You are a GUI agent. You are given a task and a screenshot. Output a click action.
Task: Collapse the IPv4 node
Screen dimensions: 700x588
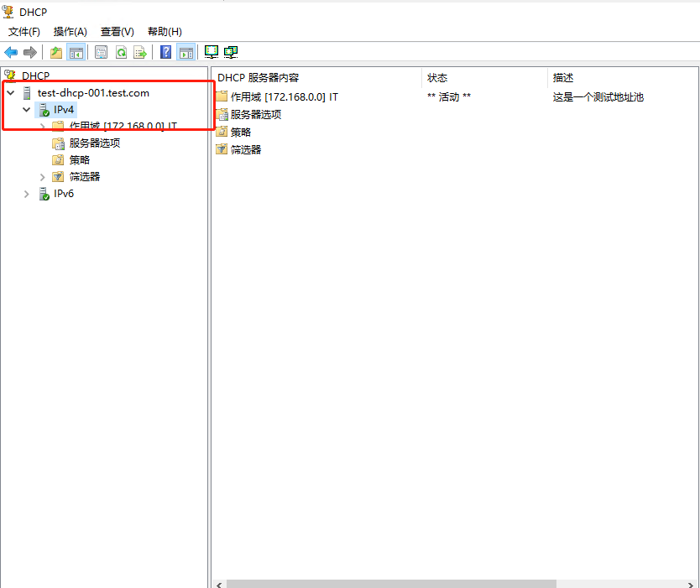[26, 109]
